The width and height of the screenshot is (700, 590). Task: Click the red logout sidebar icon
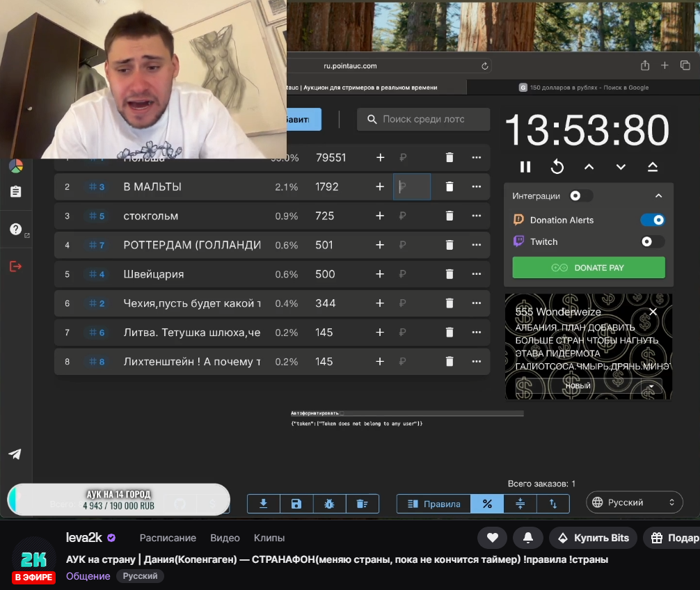16,266
